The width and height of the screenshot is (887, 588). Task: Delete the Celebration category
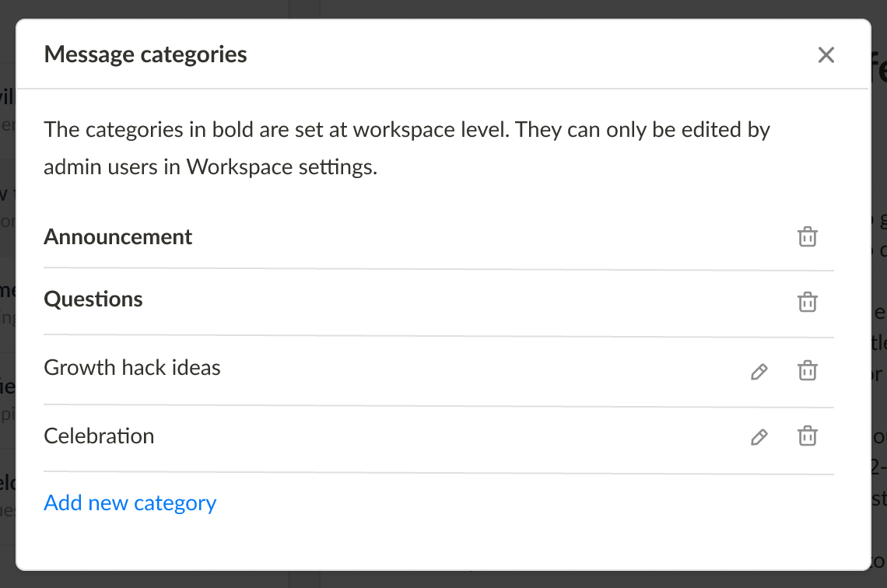tap(808, 436)
